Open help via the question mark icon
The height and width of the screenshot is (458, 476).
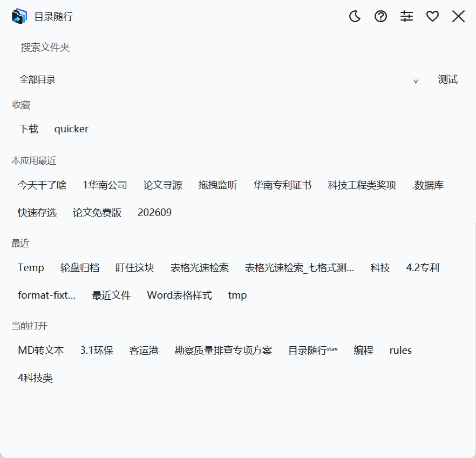pos(380,16)
